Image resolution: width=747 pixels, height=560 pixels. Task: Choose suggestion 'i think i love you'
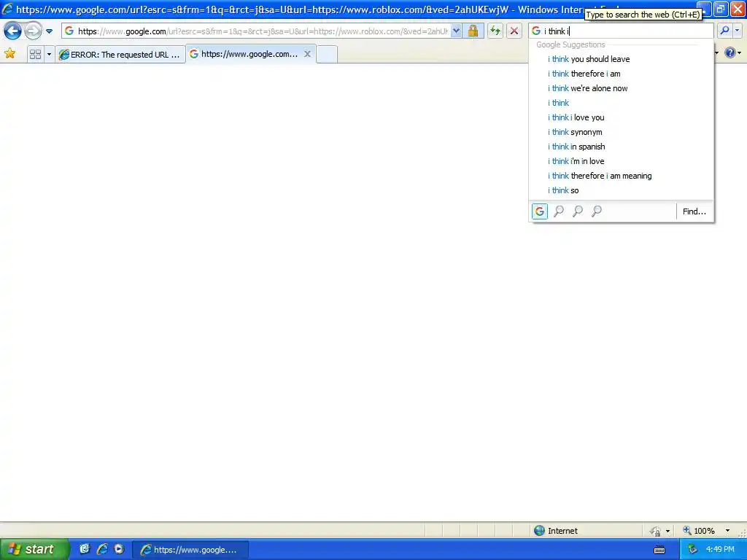621,117
